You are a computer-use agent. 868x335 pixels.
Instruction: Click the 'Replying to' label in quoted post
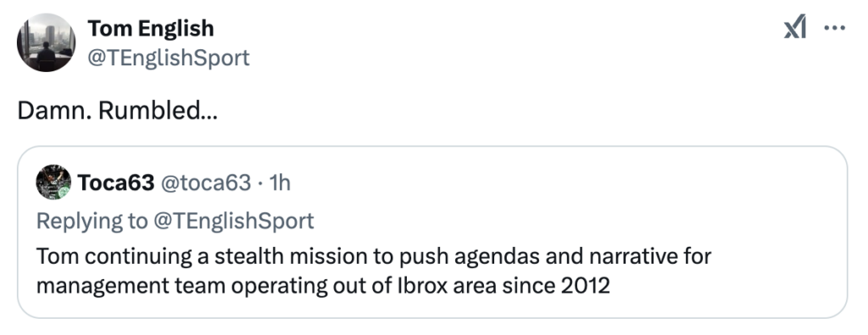(92, 221)
